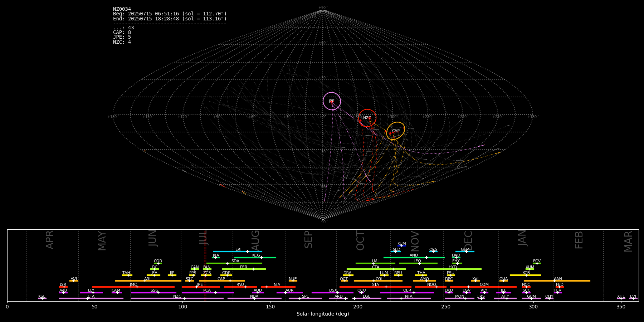The width and height of the screenshot is (644, 322).
Task: Click the NIA shower bar label
Action: (277, 285)
